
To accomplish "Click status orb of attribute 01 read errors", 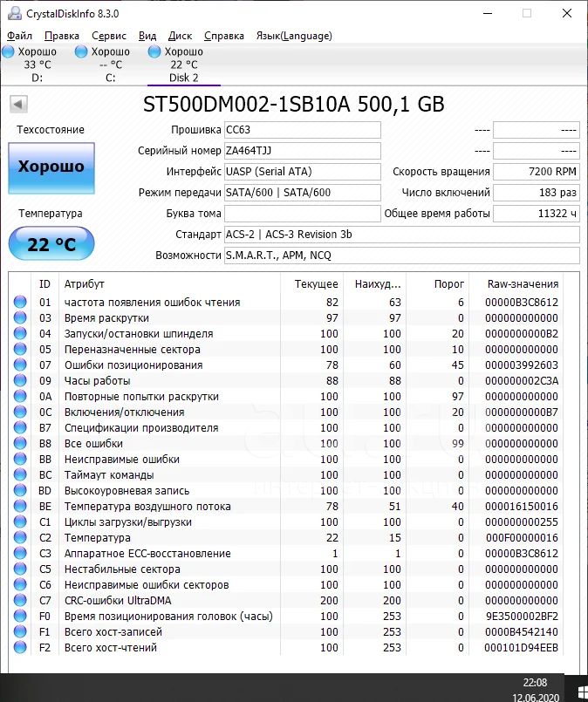I will tap(20, 302).
